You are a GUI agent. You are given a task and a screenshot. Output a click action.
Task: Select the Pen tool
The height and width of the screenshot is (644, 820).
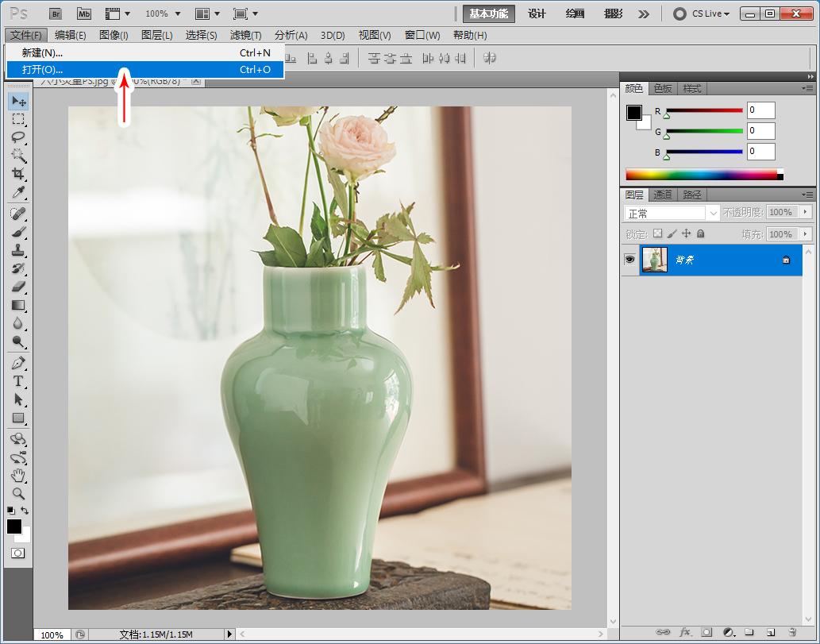click(18, 363)
